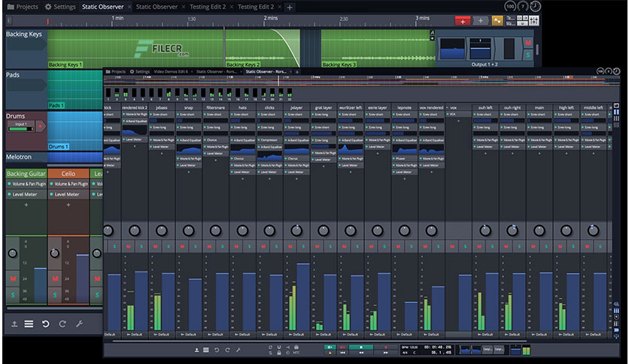This screenshot has width=629, height=364.
Task: Click green play button in front transport
Action: [x=330, y=347]
